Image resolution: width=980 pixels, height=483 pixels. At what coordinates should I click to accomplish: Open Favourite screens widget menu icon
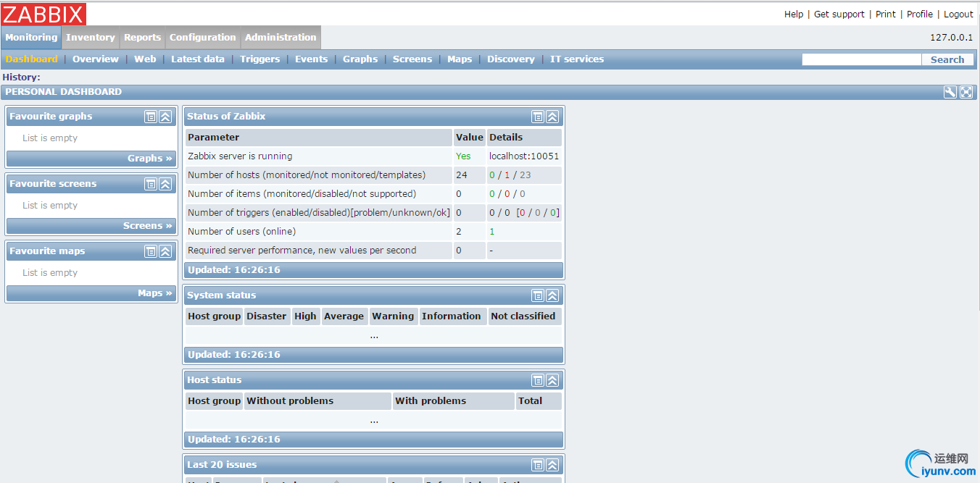[x=151, y=184]
